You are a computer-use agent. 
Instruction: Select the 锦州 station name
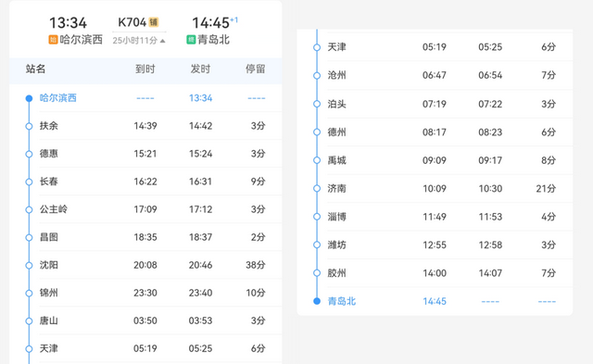tap(49, 293)
